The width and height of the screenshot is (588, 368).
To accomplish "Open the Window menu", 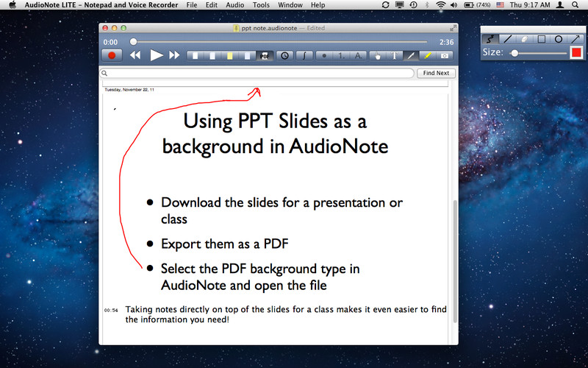I will pos(290,5).
